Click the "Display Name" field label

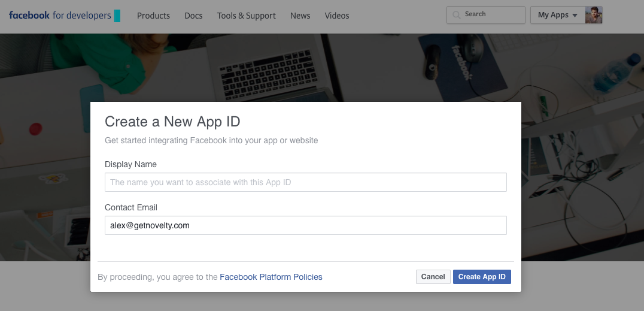[x=130, y=164]
